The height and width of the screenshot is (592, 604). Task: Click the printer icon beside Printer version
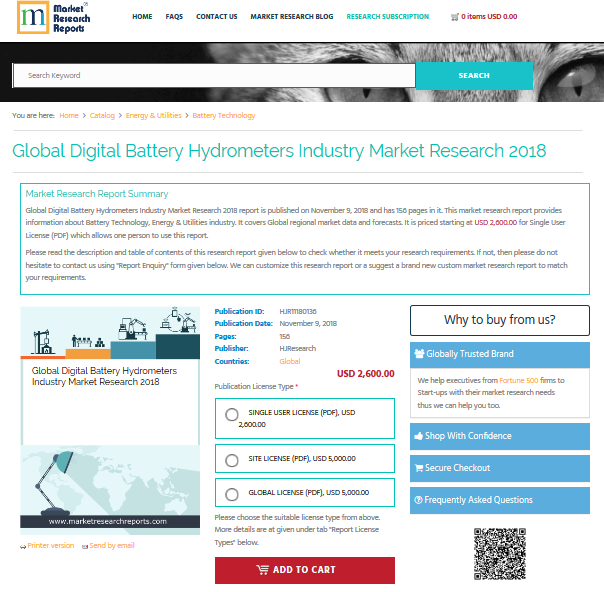click(x=23, y=547)
